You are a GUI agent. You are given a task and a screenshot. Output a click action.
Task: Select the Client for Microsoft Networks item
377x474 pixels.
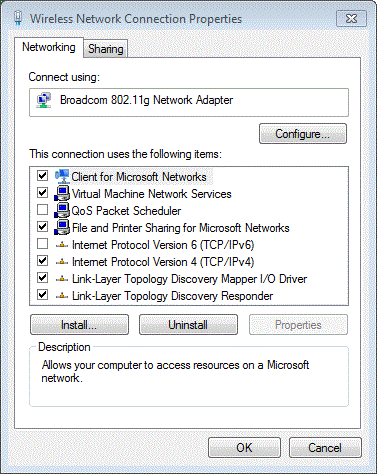pyautogui.click(x=139, y=177)
